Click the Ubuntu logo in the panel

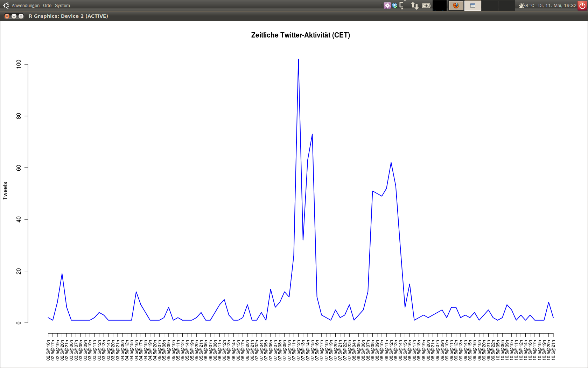tap(6, 6)
